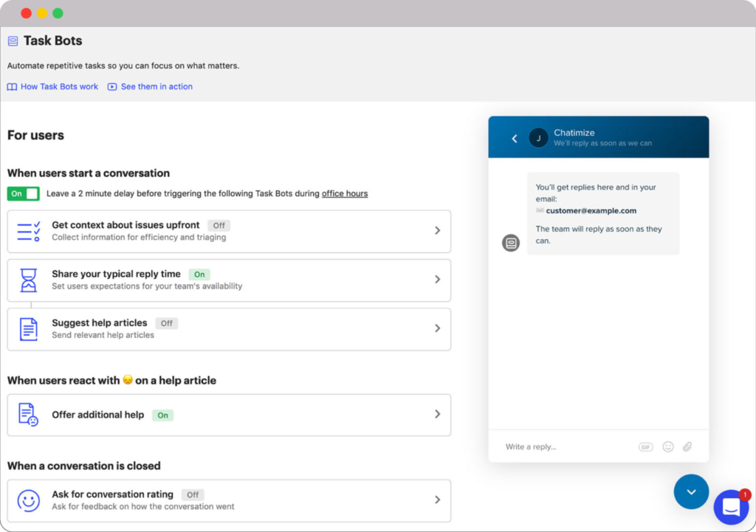Toggle the Off badge on 'Get context about issues upfront'
Viewport: 756px width, 532px height.
pos(219,226)
